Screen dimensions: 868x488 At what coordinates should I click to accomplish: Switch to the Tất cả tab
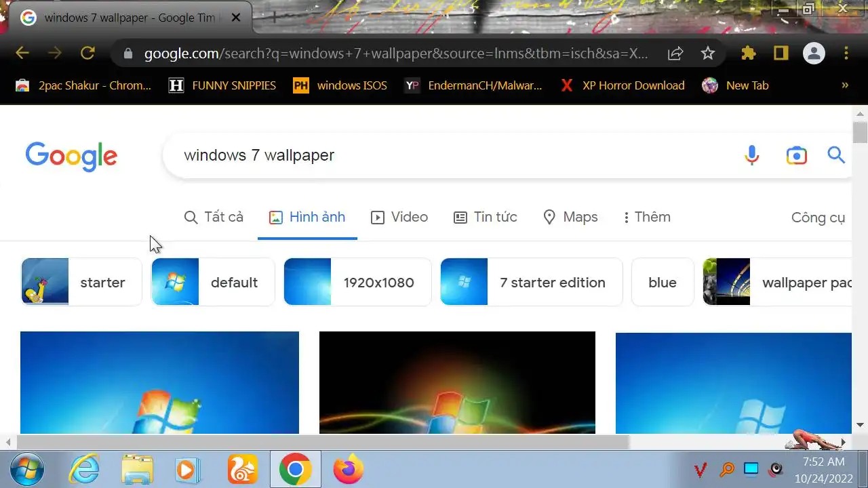[214, 217]
